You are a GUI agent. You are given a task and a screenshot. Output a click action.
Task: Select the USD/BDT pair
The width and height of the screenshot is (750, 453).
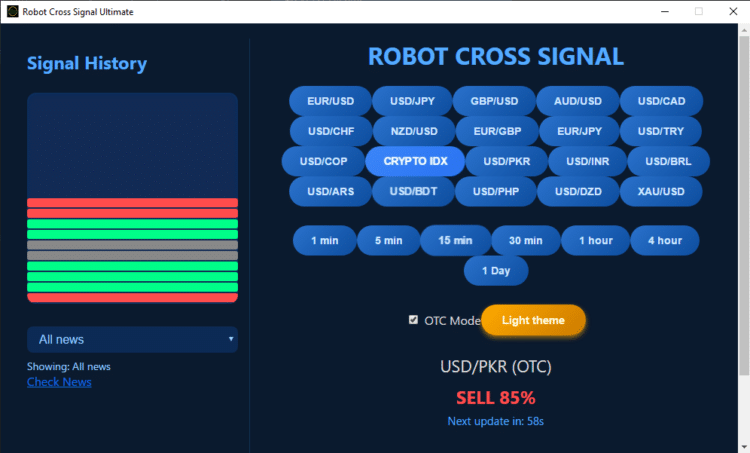coord(413,191)
